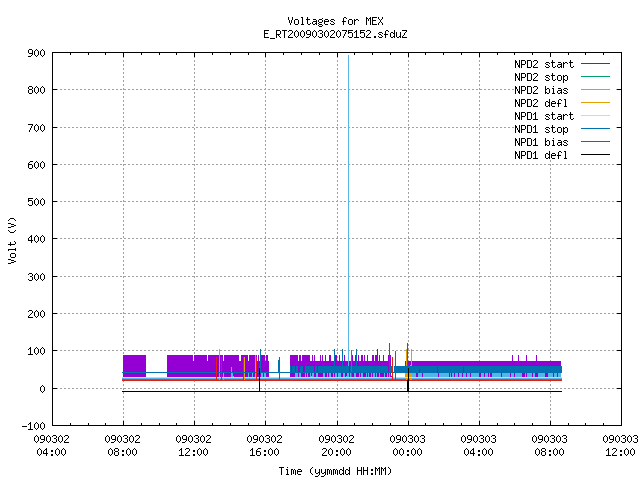Pick the green NPD2 stop legend line
The width and height of the screenshot is (640, 480).
(x=595, y=77)
